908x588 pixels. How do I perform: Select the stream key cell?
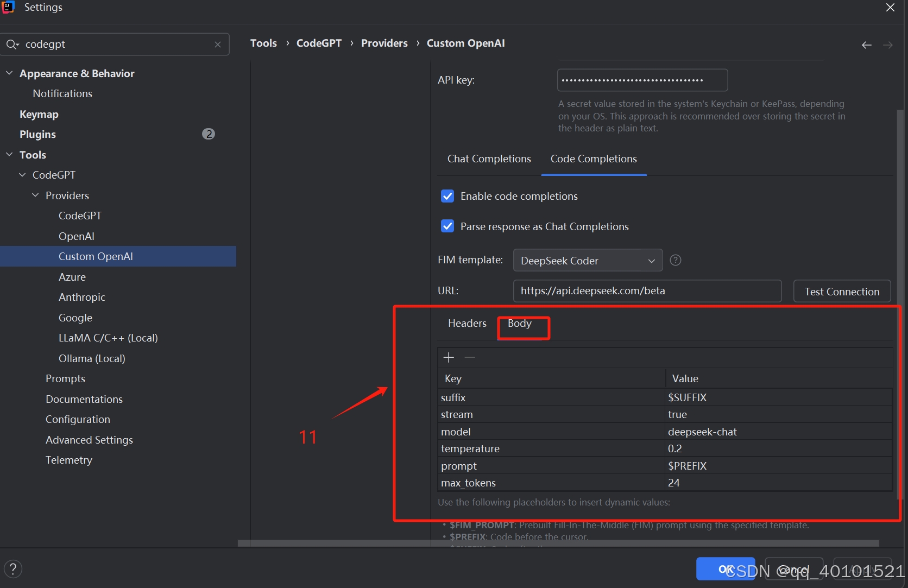[551, 414]
